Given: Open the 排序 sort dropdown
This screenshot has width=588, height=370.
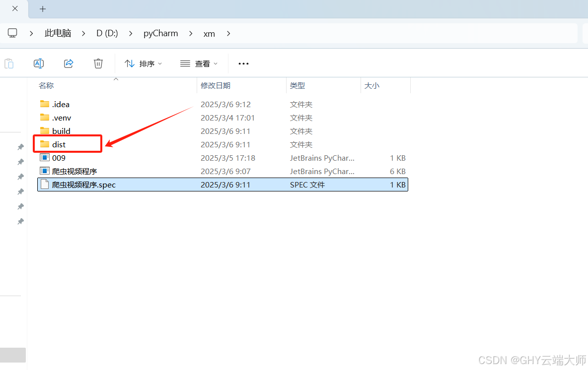Looking at the screenshot, I should pos(143,63).
